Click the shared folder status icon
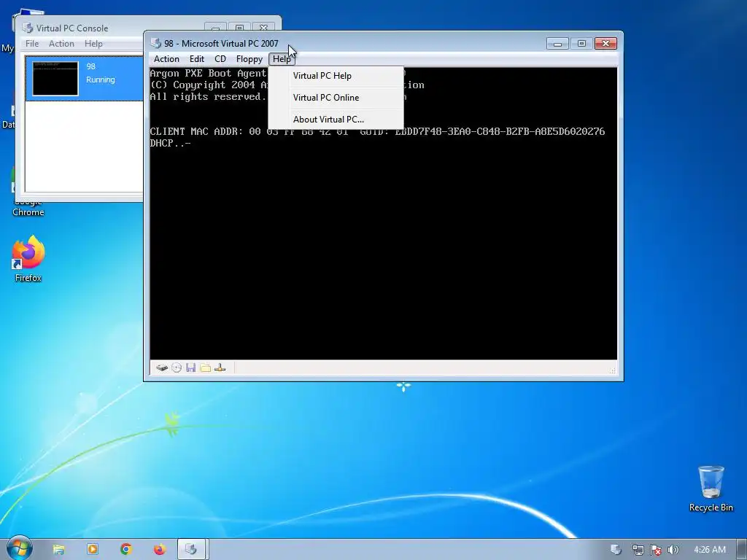Viewport: 747px width, 560px height. pos(205,367)
